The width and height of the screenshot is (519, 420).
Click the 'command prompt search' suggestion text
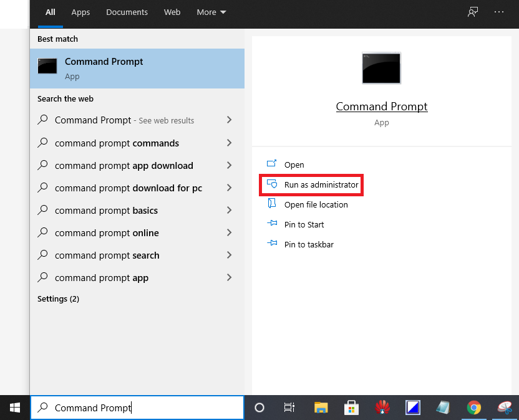coord(107,255)
